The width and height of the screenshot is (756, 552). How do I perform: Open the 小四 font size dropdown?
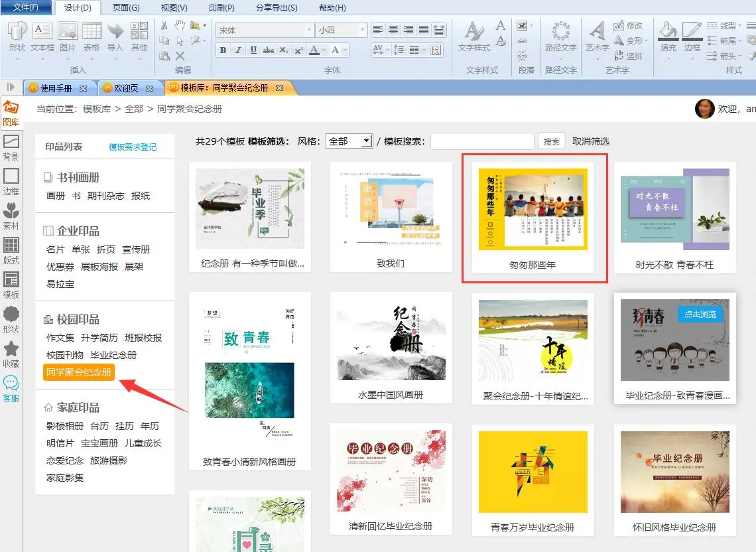coord(362,31)
